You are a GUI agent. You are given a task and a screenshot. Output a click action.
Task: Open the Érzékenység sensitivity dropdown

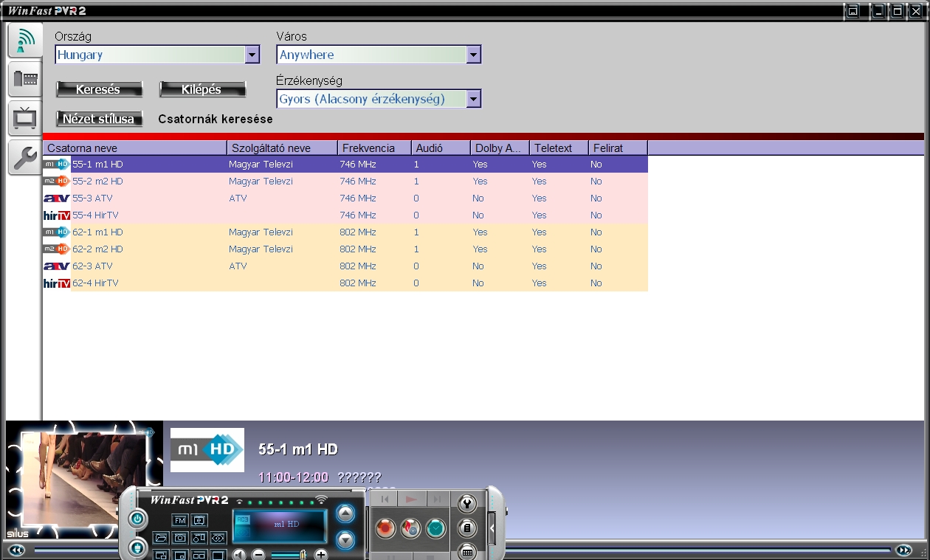point(379,99)
